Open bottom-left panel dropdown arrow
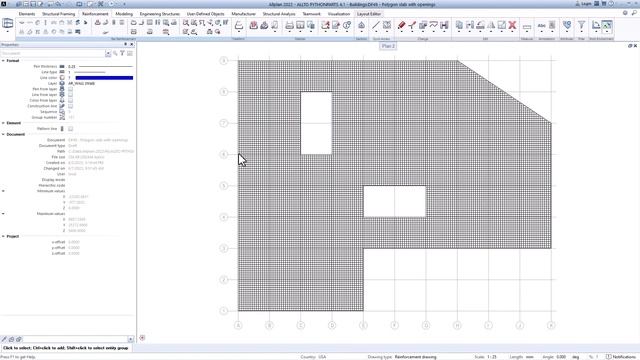This screenshot has height=360, width=640. click(131, 339)
